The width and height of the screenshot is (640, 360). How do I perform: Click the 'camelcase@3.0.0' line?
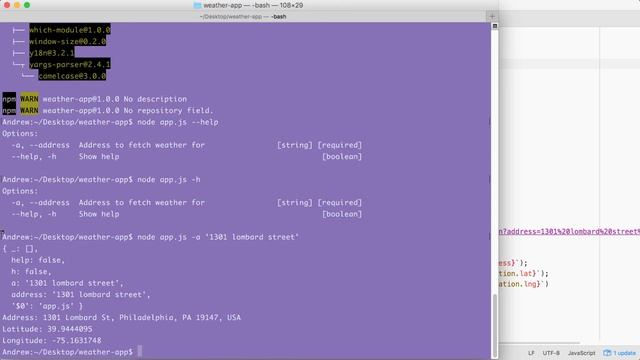click(x=72, y=76)
